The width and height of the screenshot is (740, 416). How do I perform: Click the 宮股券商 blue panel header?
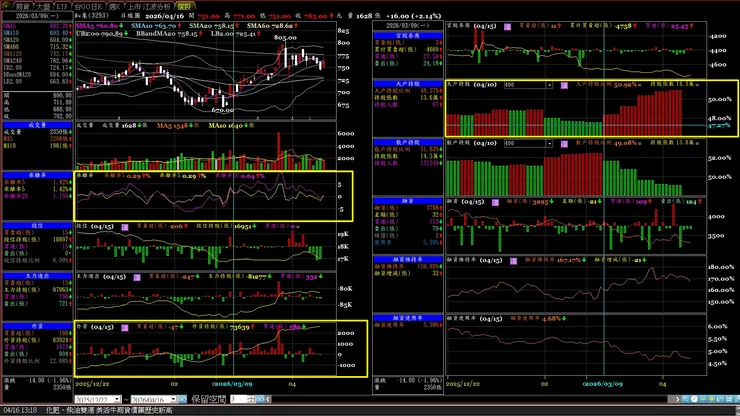(x=408, y=35)
